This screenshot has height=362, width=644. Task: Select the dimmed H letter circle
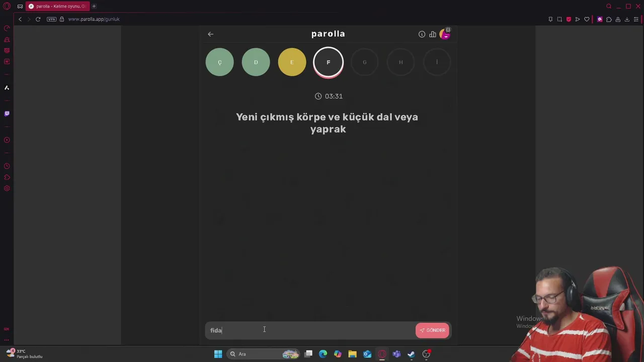[x=400, y=62]
